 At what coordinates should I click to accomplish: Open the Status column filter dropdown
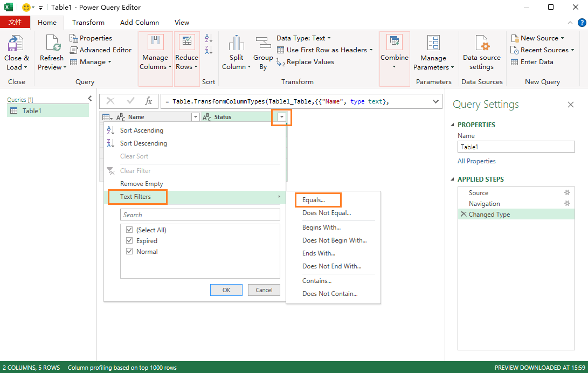(281, 116)
